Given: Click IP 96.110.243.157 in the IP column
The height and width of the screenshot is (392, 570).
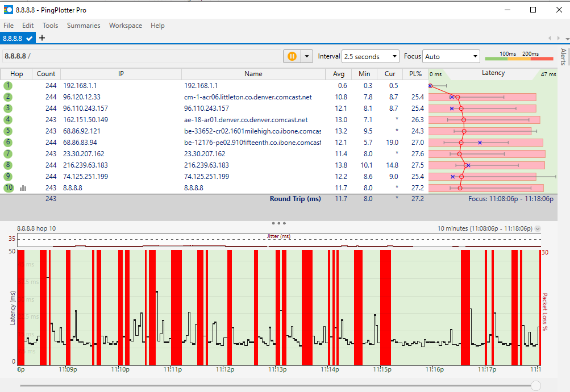Looking at the screenshot, I should (85, 109).
